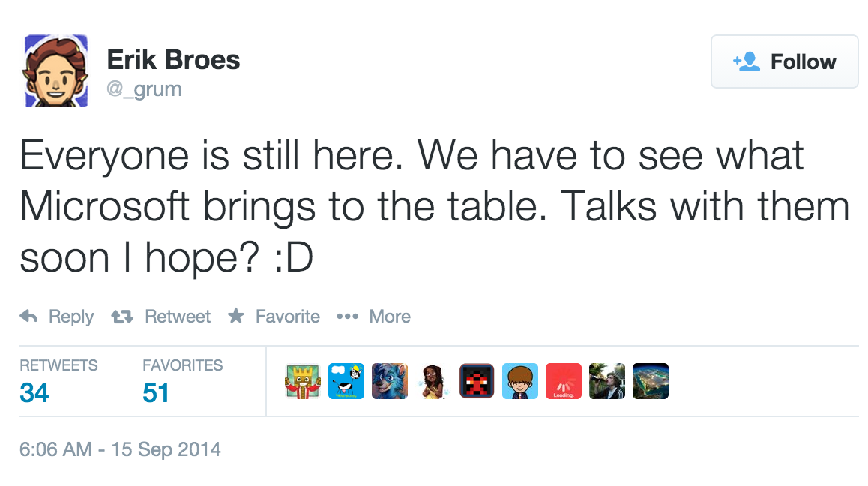View the 51 favorites list

[x=156, y=391]
